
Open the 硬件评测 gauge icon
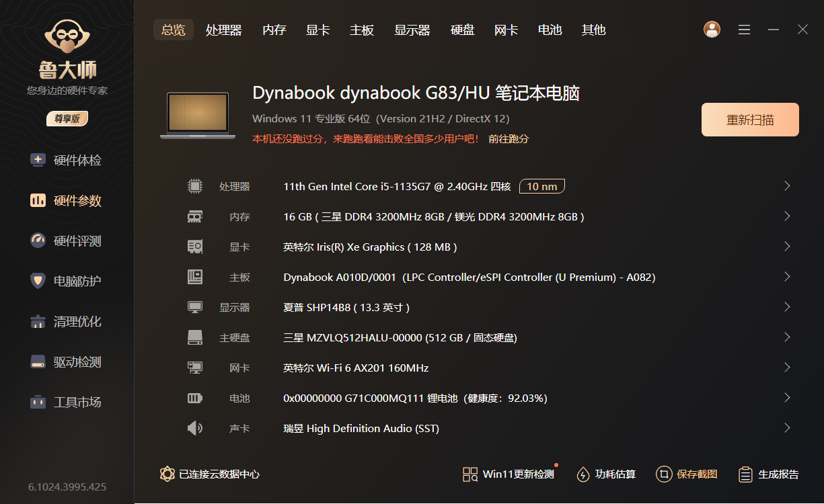coord(38,241)
